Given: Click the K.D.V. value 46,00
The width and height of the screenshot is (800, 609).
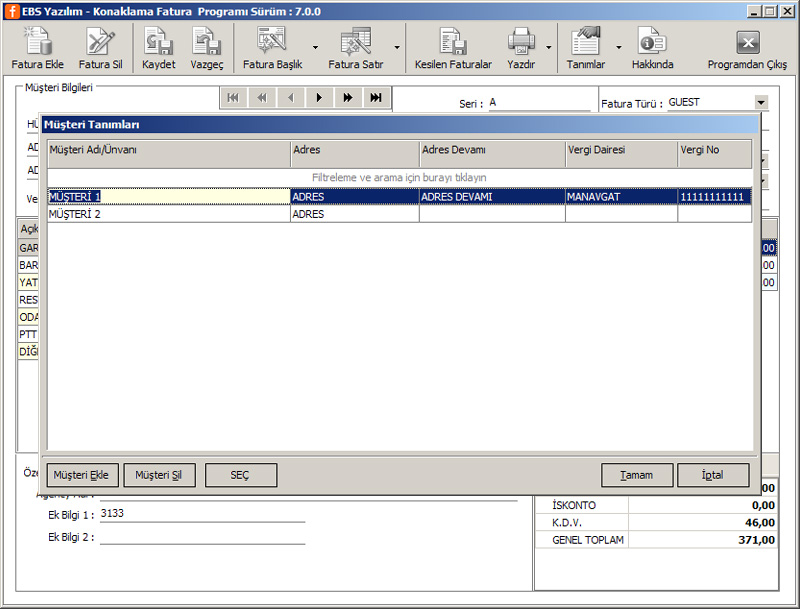Looking at the screenshot, I should (760, 523).
